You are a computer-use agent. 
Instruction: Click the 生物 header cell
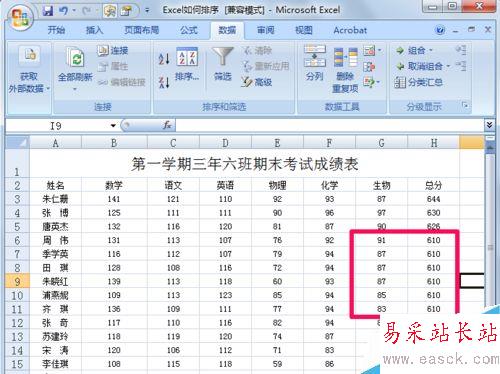point(382,185)
